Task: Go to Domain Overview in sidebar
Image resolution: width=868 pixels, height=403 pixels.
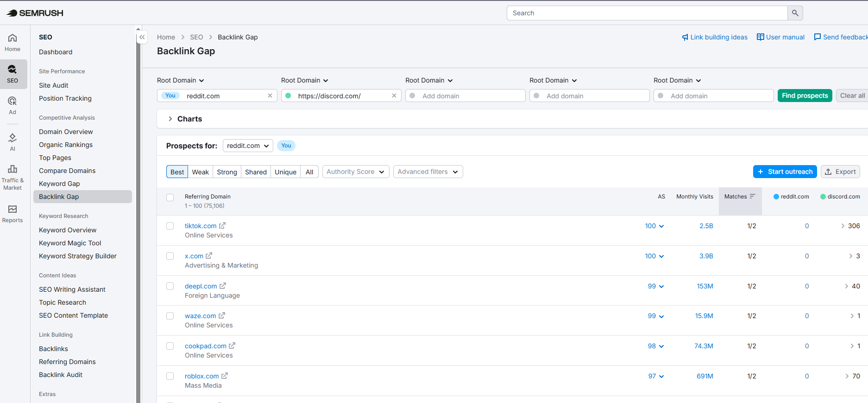Action: pyautogui.click(x=66, y=132)
